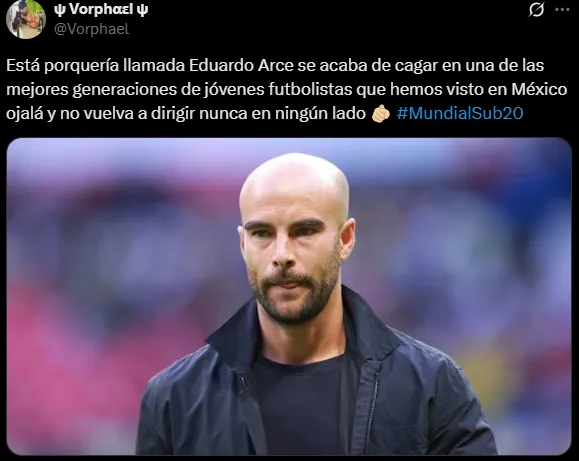Click the tweet line starting with mejores generaciones
The height and width of the screenshot is (461, 579).
[287, 89]
